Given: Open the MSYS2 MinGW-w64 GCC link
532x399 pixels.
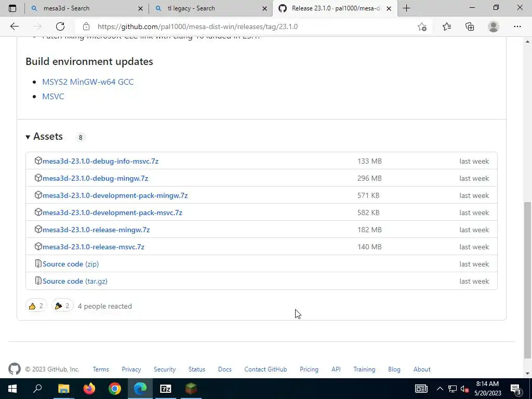Looking at the screenshot, I should point(88,82).
